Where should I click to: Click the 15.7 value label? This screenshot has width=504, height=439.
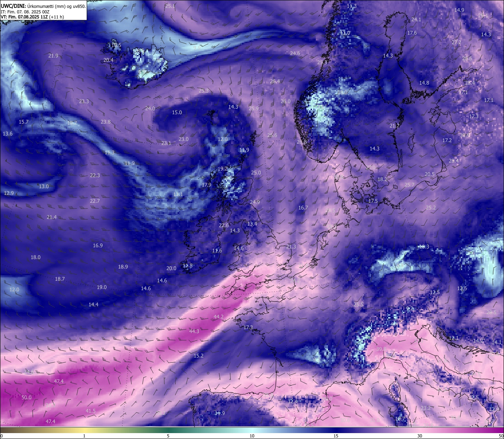pyautogui.click(x=24, y=122)
